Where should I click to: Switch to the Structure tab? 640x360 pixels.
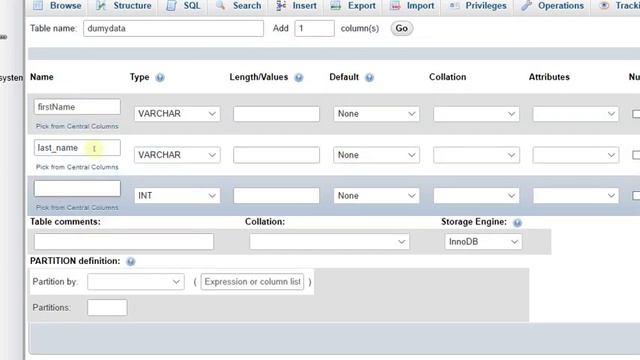124,6
